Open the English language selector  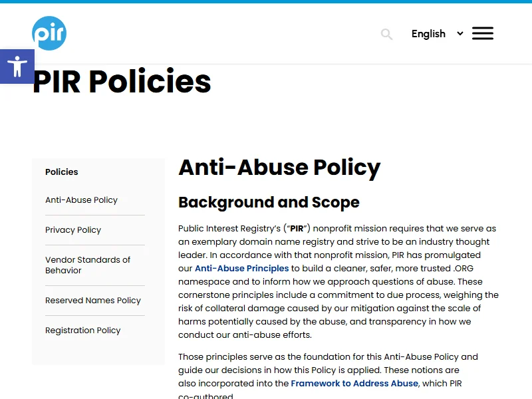pos(428,34)
